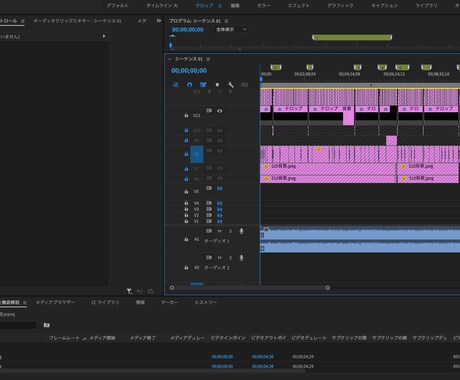
Task: Toggle sync lock for audio track A2
Action: tap(209, 257)
